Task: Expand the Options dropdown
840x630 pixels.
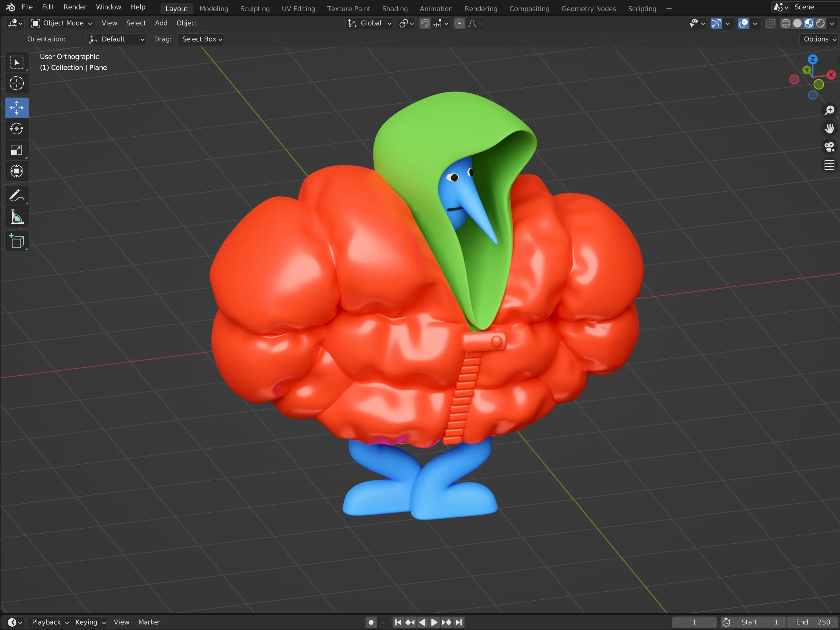Action: click(x=820, y=39)
